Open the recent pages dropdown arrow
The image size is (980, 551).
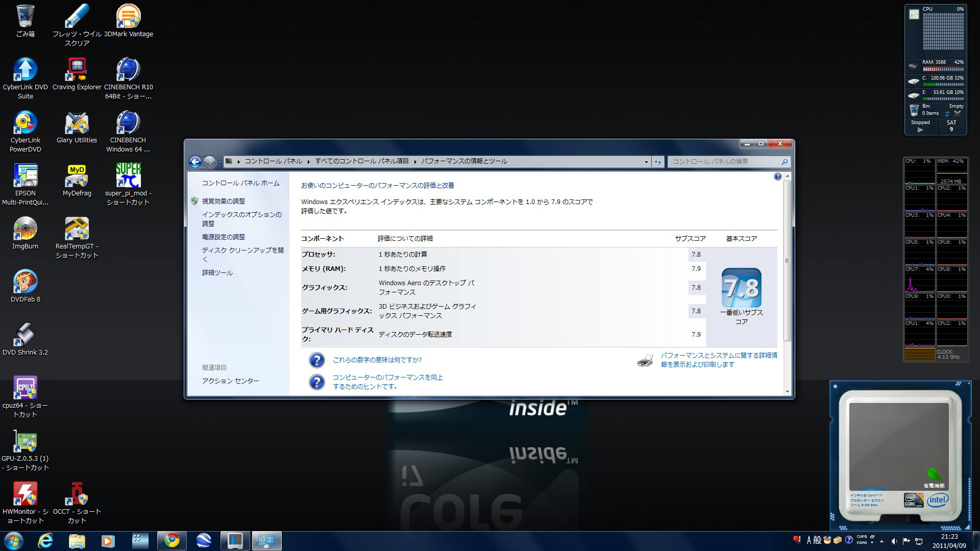[219, 162]
